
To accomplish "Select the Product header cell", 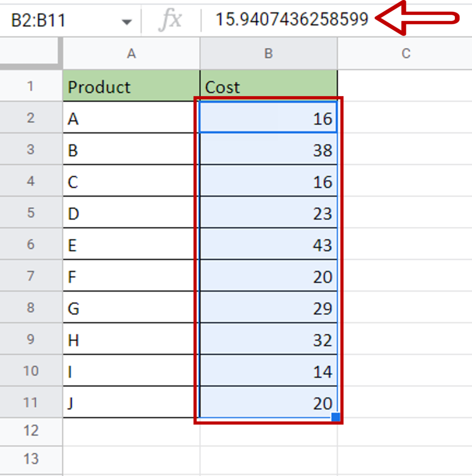I will pyautogui.click(x=131, y=86).
